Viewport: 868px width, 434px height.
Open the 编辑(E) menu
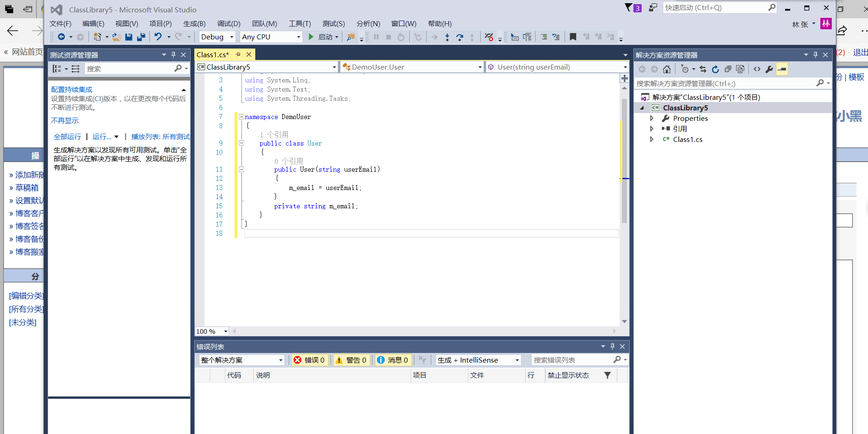pos(93,23)
